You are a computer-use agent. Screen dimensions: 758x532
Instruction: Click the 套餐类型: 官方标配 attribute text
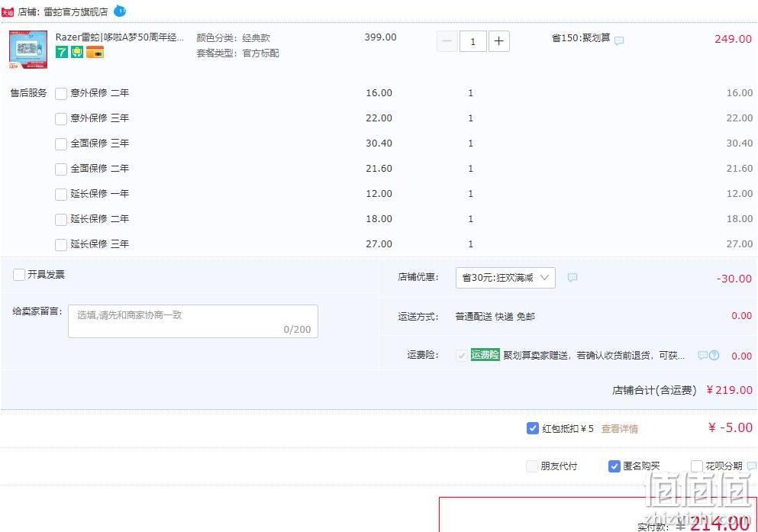237,53
